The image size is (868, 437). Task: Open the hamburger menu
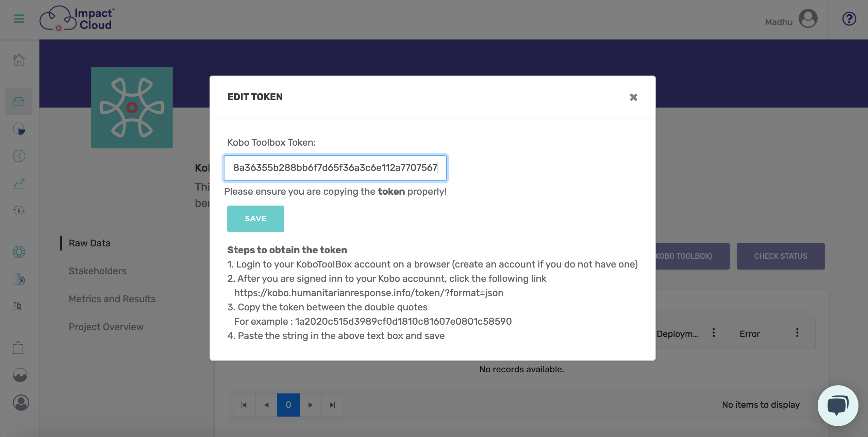coord(19,19)
